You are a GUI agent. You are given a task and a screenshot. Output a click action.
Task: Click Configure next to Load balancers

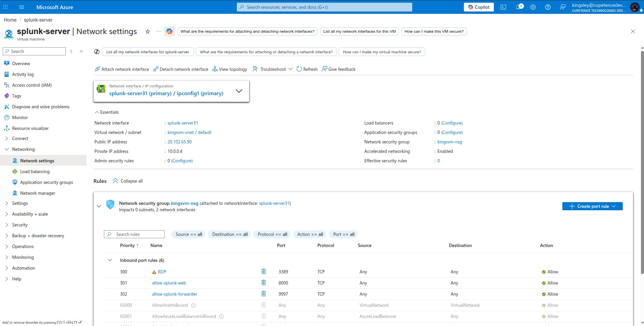(x=452, y=123)
